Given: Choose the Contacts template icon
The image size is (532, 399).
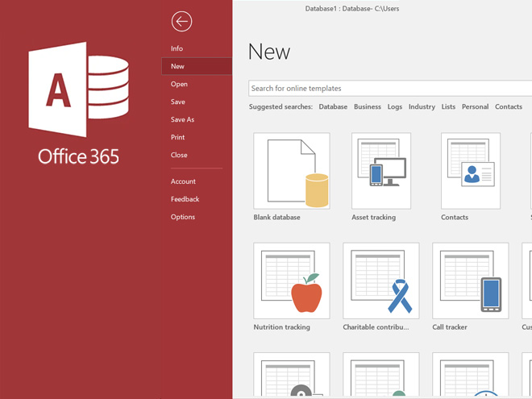Looking at the screenshot, I should (470, 171).
